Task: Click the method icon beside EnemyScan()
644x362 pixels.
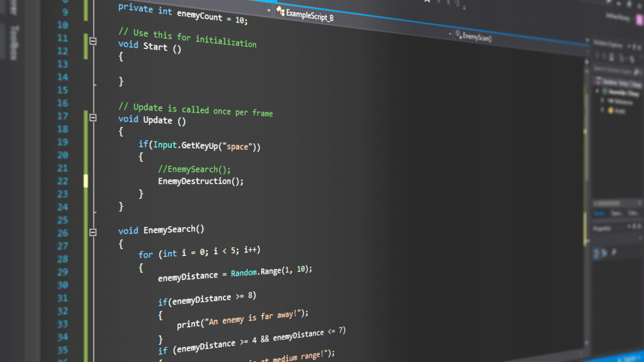Action: (458, 34)
